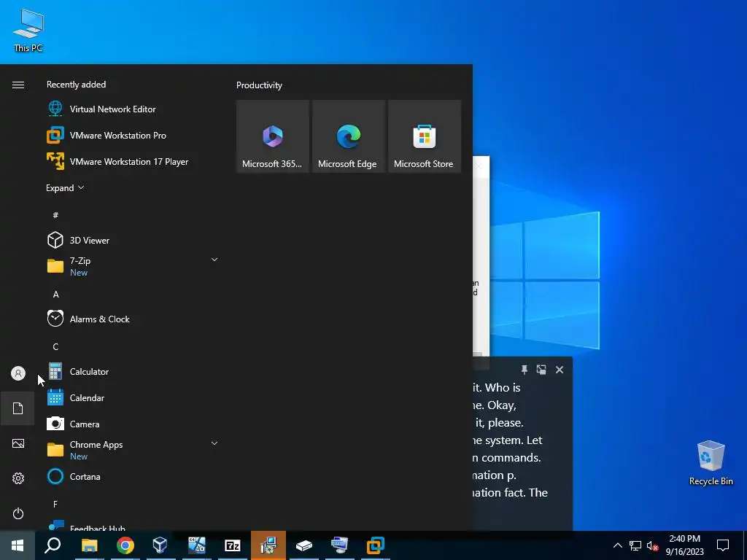
Task: Open File Explorer from taskbar
Action: [x=89, y=545]
